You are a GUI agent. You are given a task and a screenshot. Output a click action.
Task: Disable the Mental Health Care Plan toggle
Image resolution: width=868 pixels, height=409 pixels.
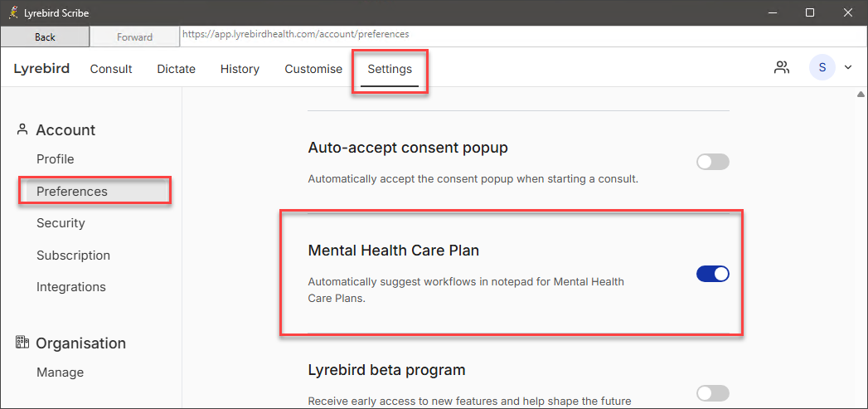click(x=712, y=274)
